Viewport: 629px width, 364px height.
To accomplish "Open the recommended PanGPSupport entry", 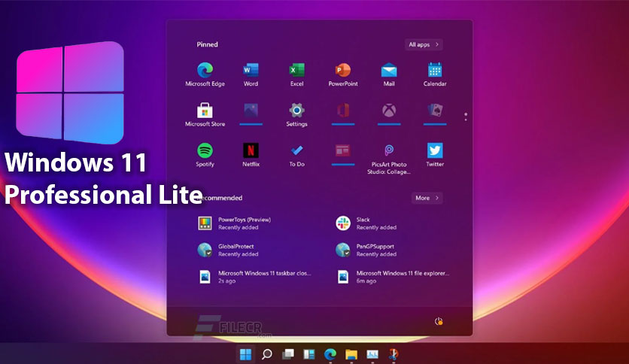I will [x=366, y=250].
